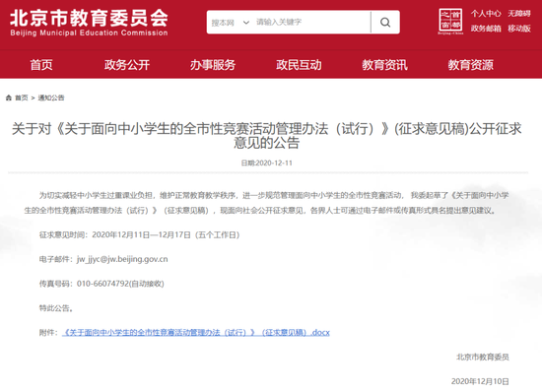
Task: Click the date text 日期:2020-12-11
Action: (266, 163)
